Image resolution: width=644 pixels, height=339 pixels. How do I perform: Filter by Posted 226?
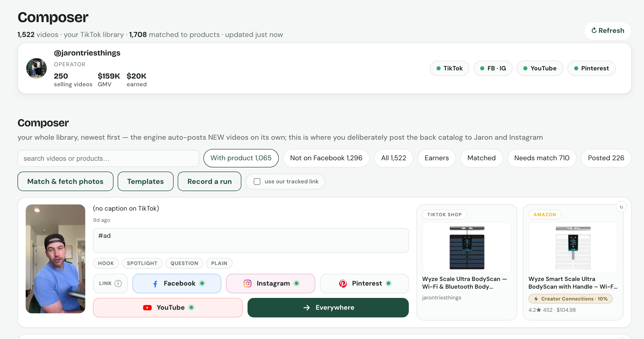tap(606, 158)
